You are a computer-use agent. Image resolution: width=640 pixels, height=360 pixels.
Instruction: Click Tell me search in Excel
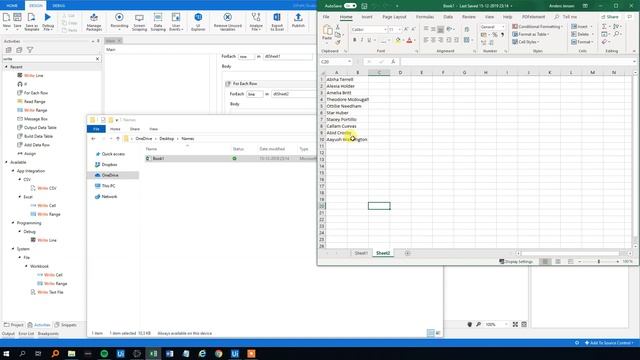[566, 17]
